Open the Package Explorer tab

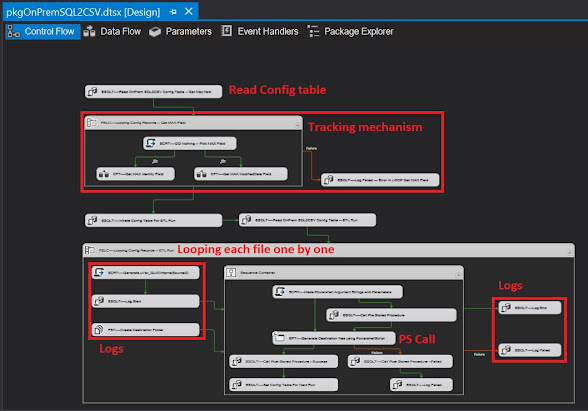(x=350, y=32)
